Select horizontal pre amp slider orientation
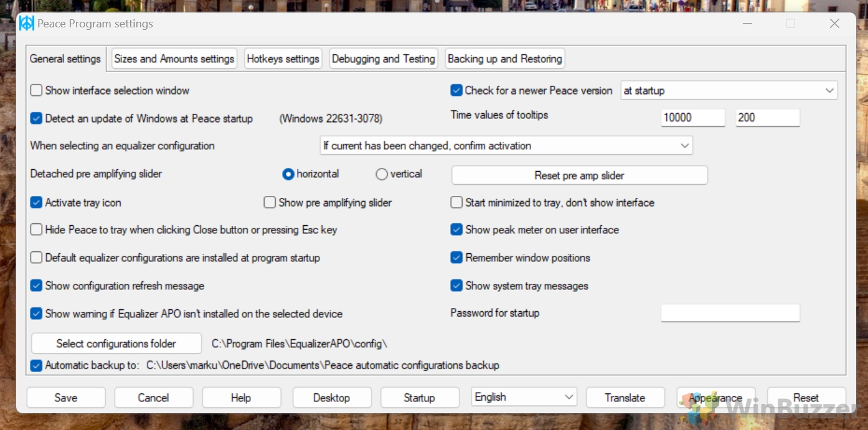The width and height of the screenshot is (868, 430). 288,174
